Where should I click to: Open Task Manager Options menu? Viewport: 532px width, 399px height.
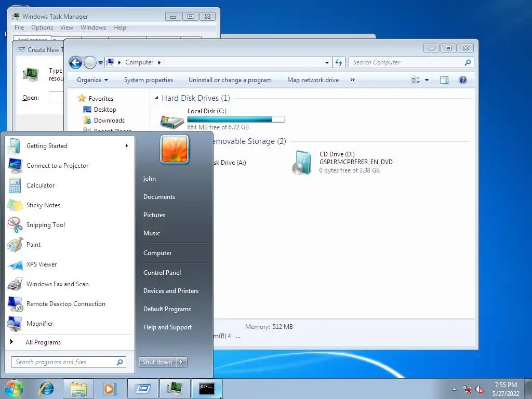pos(42,28)
